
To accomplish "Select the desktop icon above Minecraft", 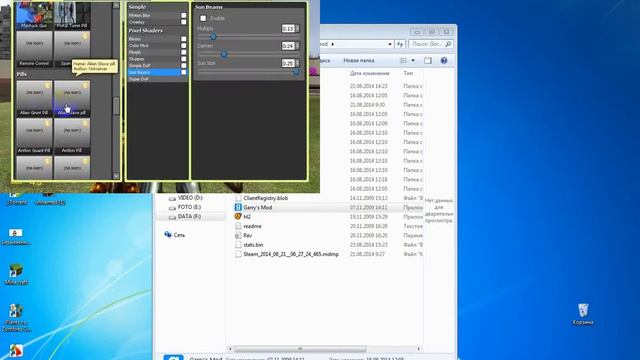I will point(16,236).
